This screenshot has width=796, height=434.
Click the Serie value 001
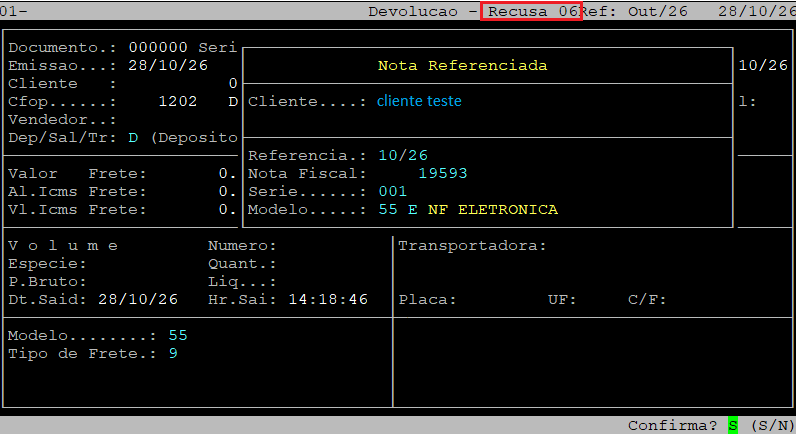click(x=393, y=191)
